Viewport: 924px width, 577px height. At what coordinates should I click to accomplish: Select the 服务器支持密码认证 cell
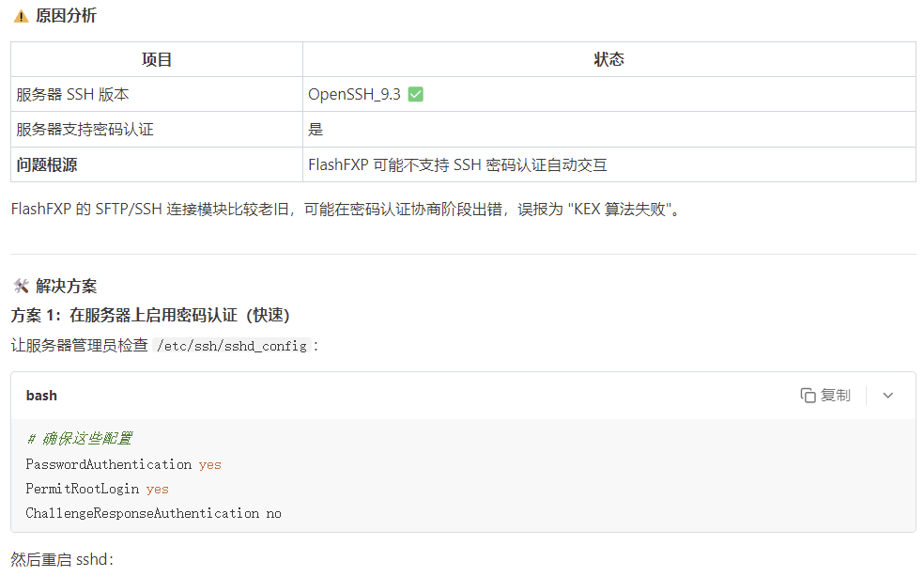click(x=157, y=129)
